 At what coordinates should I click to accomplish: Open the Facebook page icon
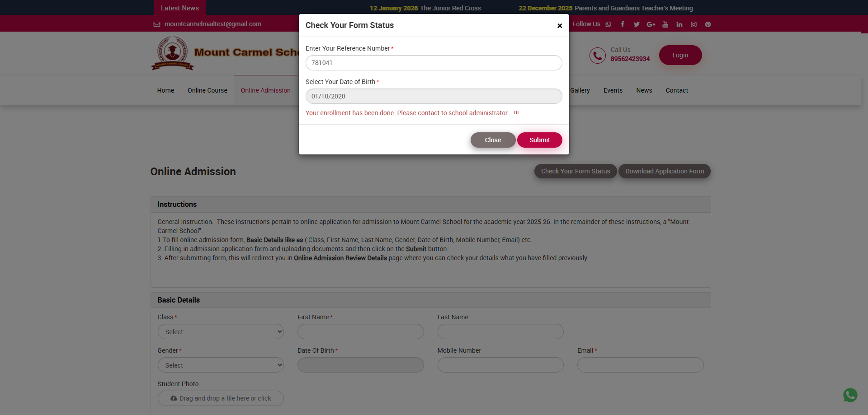(623, 24)
